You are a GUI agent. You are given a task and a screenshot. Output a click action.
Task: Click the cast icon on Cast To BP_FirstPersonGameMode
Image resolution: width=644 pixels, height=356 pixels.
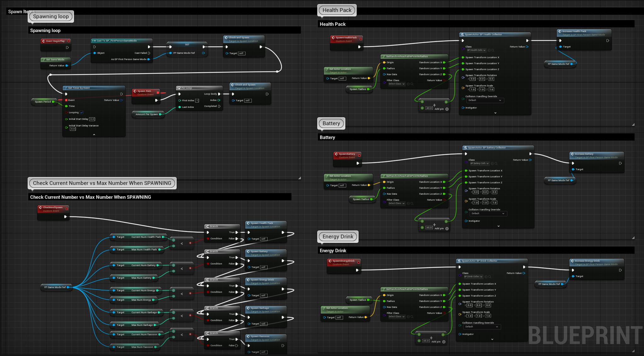click(94, 41)
